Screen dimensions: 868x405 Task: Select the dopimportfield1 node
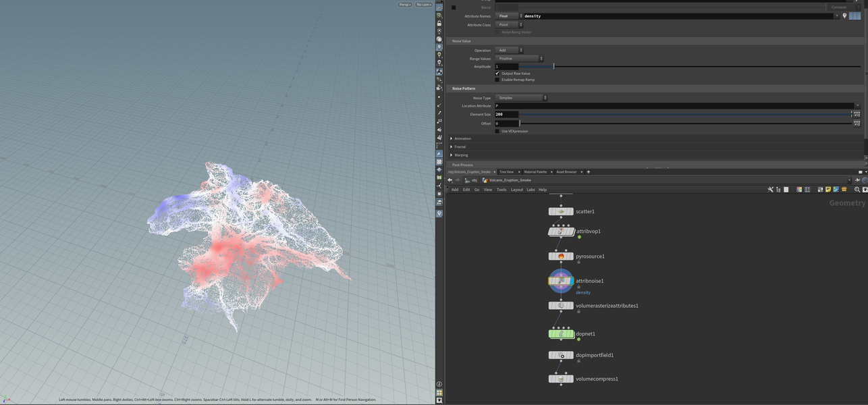561,355
